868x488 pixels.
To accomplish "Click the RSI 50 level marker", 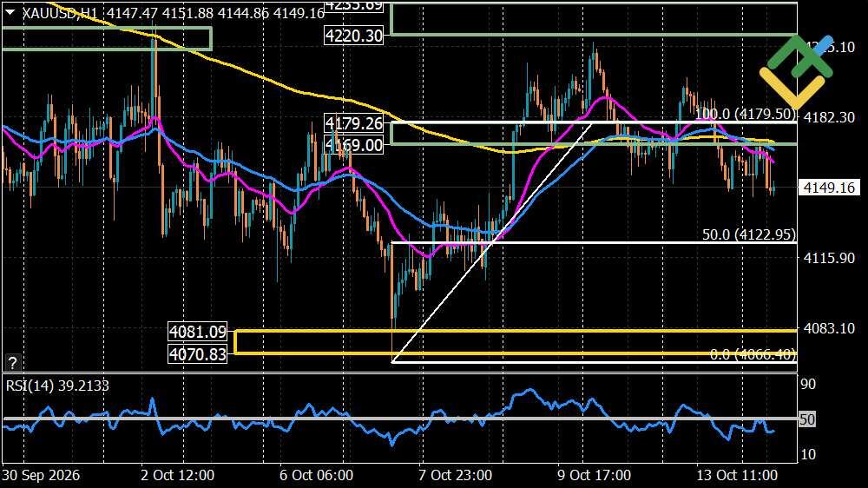I will (807, 419).
